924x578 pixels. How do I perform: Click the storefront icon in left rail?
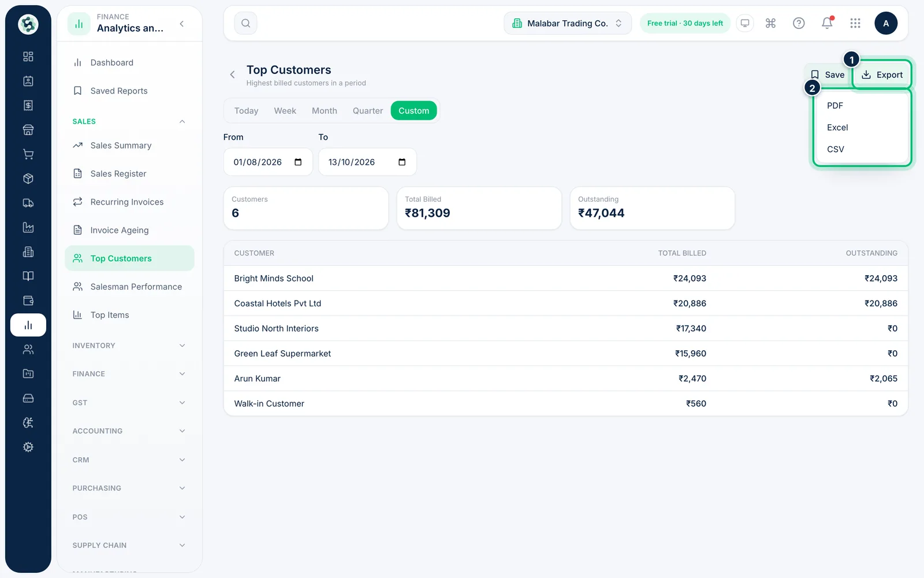coord(28,129)
